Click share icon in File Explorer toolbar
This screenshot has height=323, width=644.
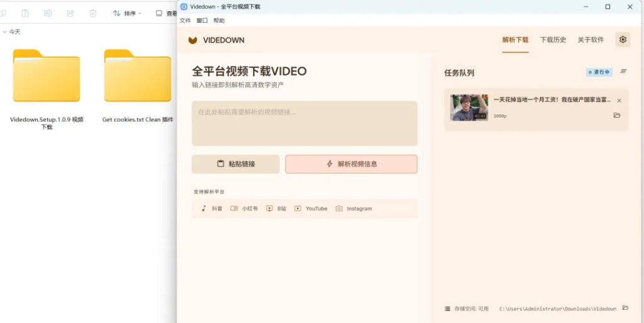pyautogui.click(x=70, y=14)
